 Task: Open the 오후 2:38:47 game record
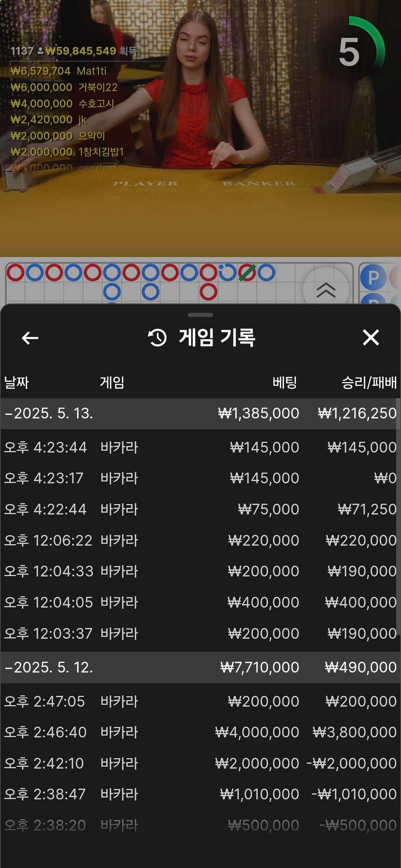(x=200, y=794)
